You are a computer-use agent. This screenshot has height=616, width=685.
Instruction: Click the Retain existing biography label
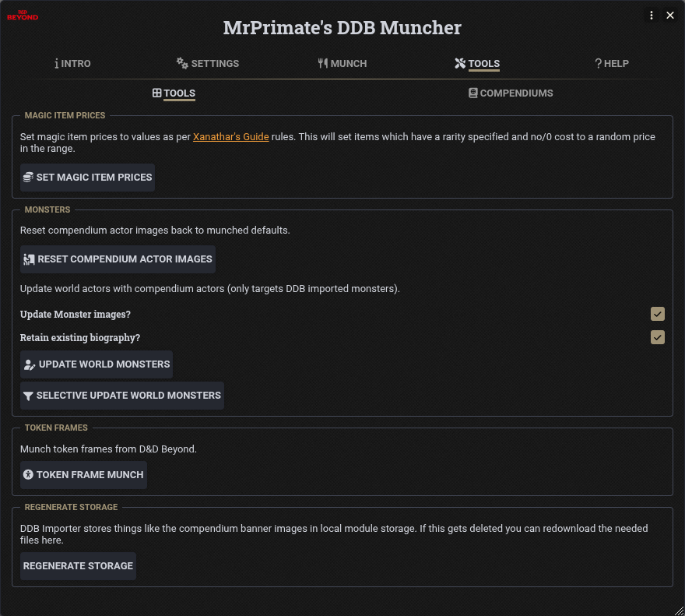(80, 337)
